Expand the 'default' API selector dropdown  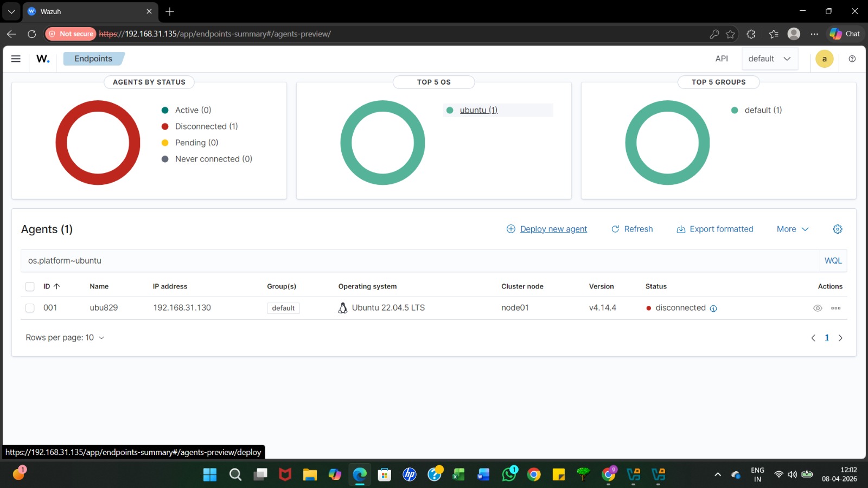pos(770,59)
